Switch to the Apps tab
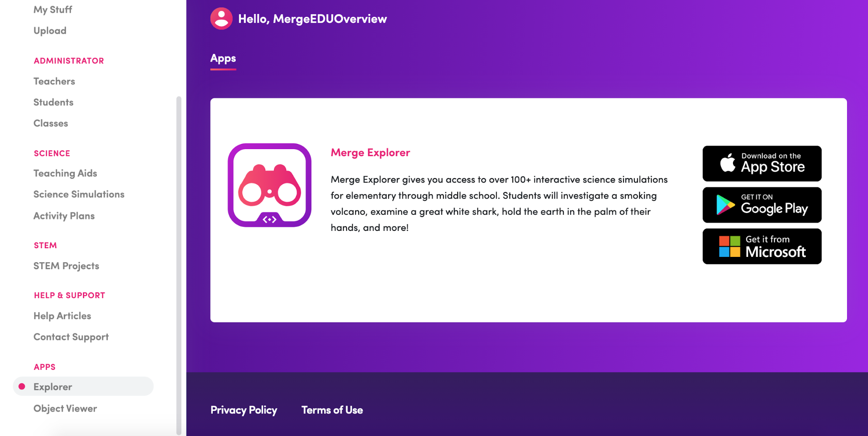 [x=223, y=59]
